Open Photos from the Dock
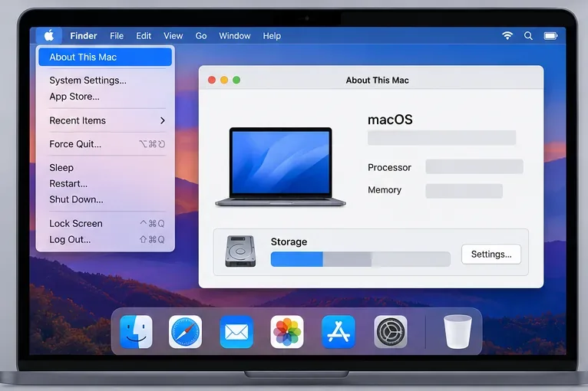Screen dimensions: 588x391 tap(287, 332)
